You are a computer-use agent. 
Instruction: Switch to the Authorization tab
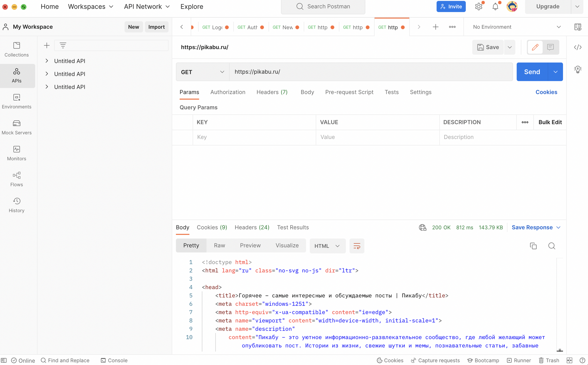228,92
